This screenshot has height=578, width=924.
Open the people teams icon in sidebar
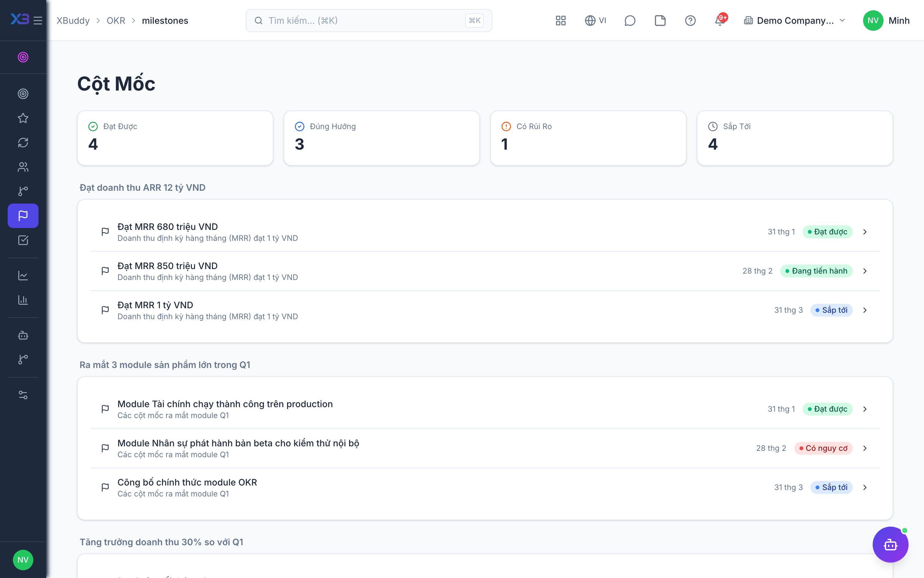(x=23, y=167)
